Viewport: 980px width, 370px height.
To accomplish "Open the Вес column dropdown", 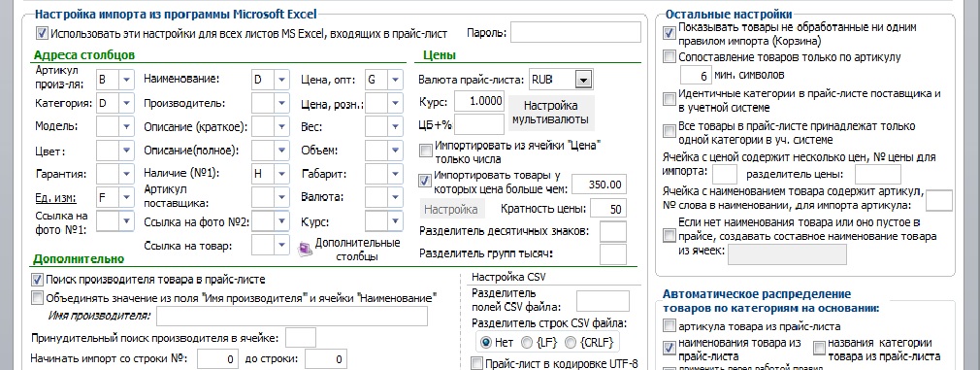I will (x=396, y=126).
